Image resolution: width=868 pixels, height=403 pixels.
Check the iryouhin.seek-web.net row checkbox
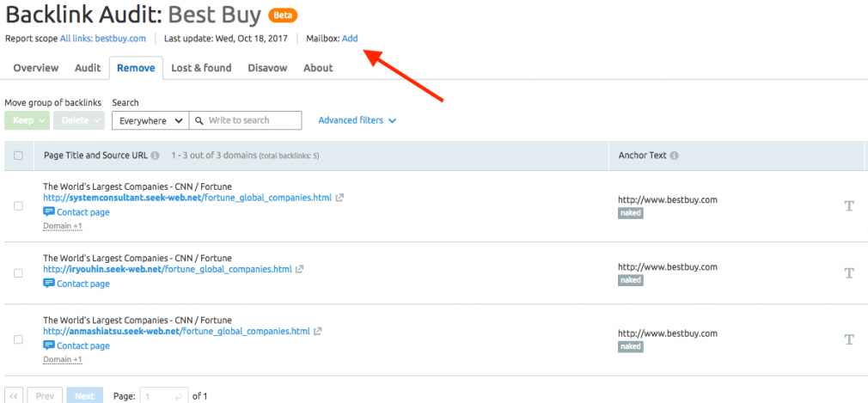click(18, 273)
